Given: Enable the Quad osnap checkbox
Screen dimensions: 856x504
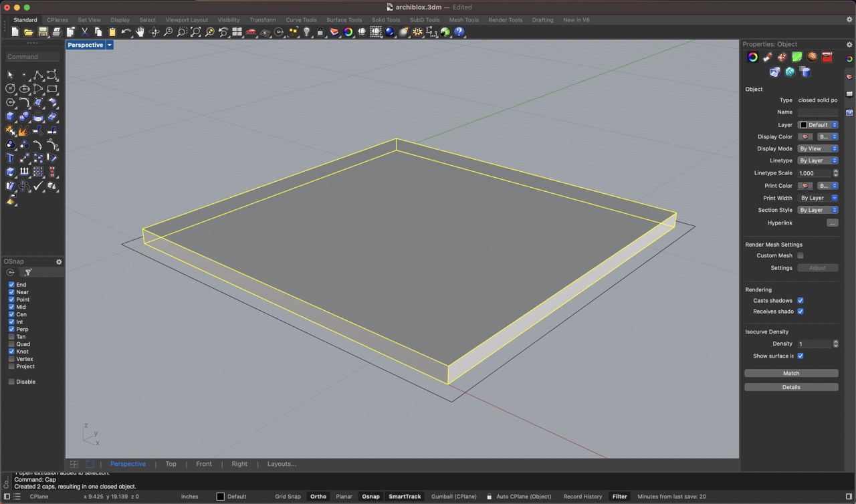Looking at the screenshot, I should tap(11, 344).
